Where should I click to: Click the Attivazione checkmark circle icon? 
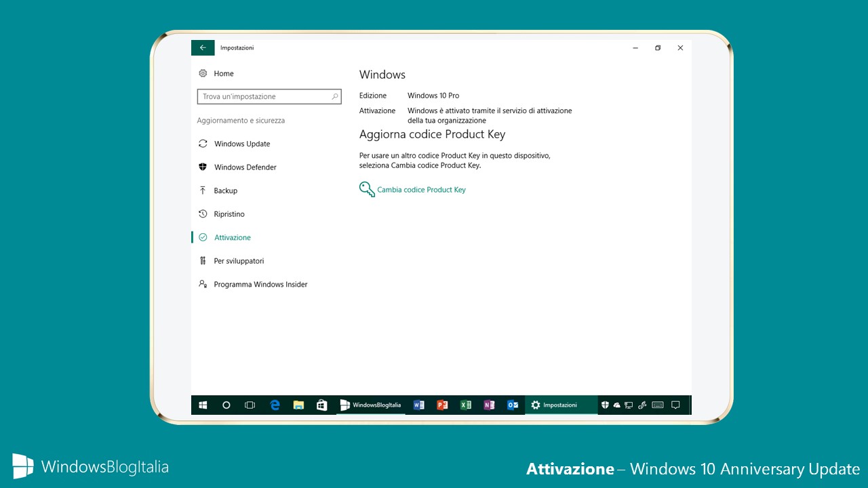tap(203, 237)
